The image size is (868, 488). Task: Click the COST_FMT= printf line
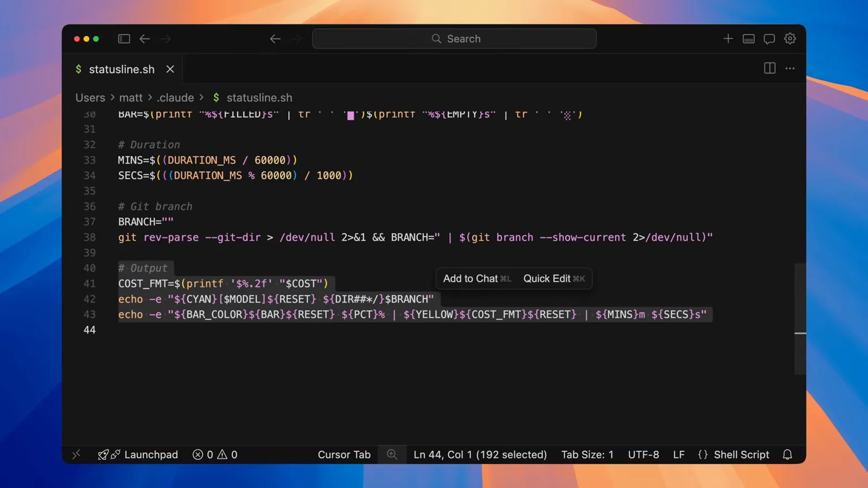coord(224,284)
